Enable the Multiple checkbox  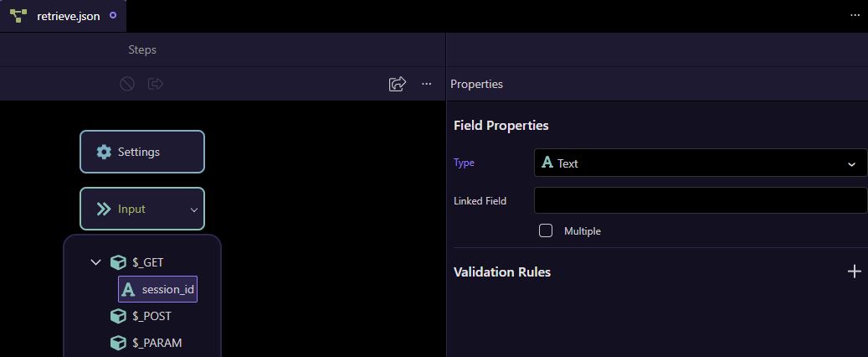(546, 230)
